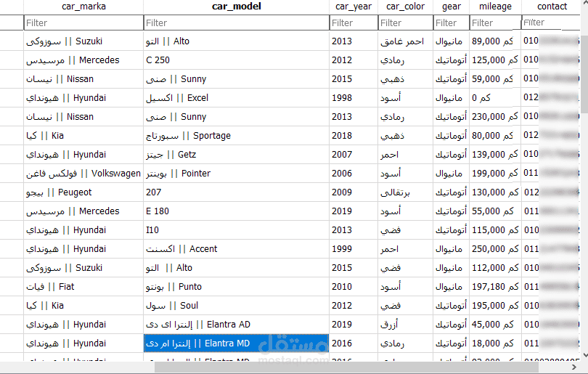Select the 112,000 mileage cell

(x=495, y=268)
